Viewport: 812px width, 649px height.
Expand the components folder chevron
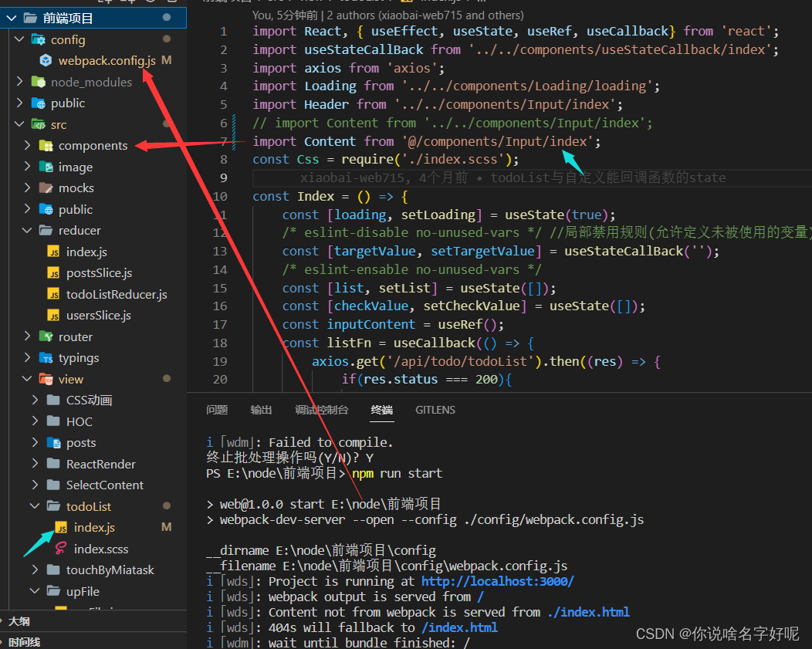coord(28,146)
